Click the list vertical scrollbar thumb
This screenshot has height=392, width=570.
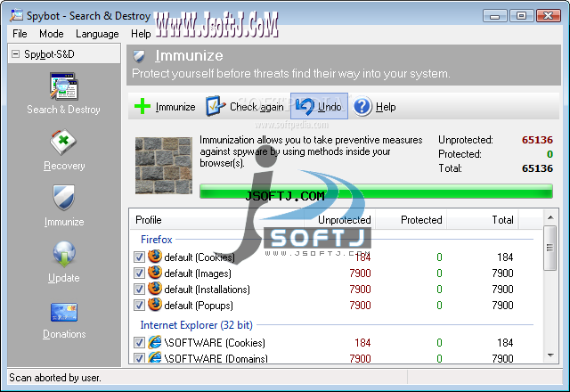[550, 248]
